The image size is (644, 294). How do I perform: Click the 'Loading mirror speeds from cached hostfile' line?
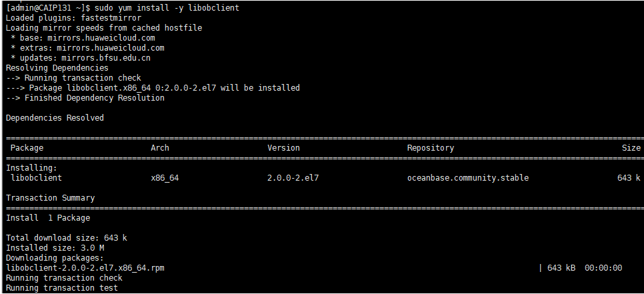coord(103,28)
